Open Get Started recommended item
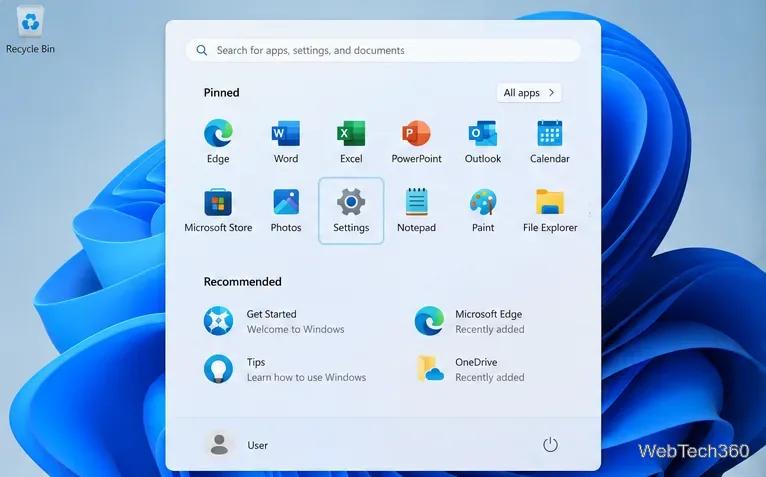 [x=274, y=321]
